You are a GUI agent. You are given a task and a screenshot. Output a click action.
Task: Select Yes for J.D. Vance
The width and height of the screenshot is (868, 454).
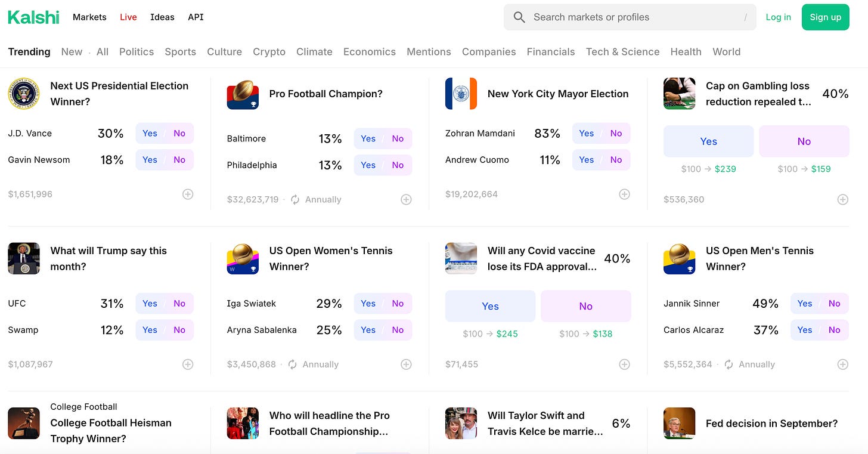[x=150, y=134]
